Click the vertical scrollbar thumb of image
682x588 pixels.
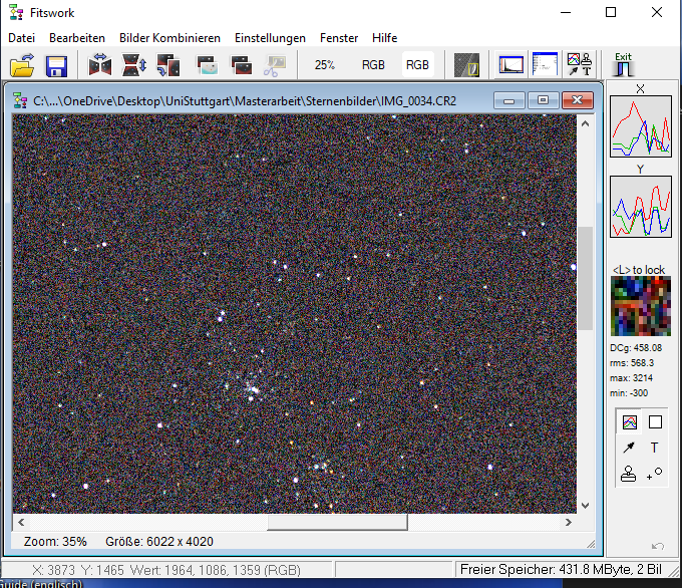(x=585, y=278)
